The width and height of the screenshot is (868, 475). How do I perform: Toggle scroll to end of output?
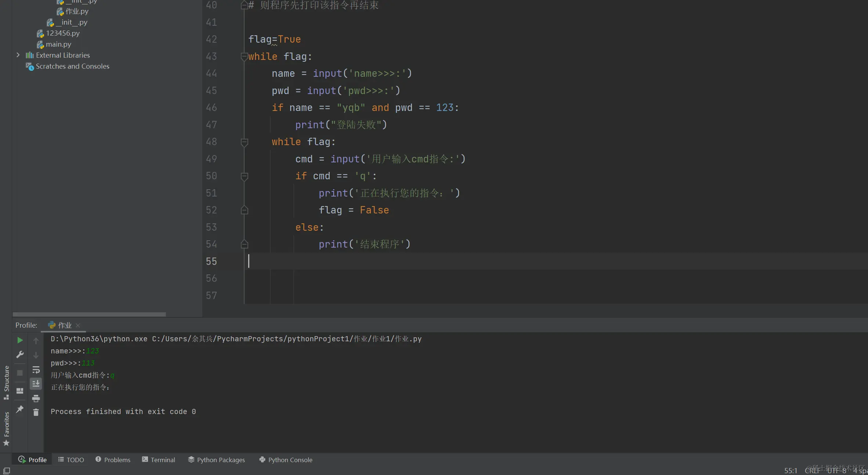[x=36, y=384]
